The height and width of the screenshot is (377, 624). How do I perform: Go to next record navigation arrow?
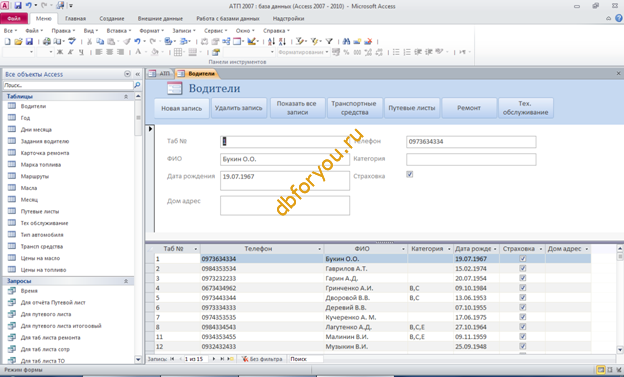click(214, 359)
